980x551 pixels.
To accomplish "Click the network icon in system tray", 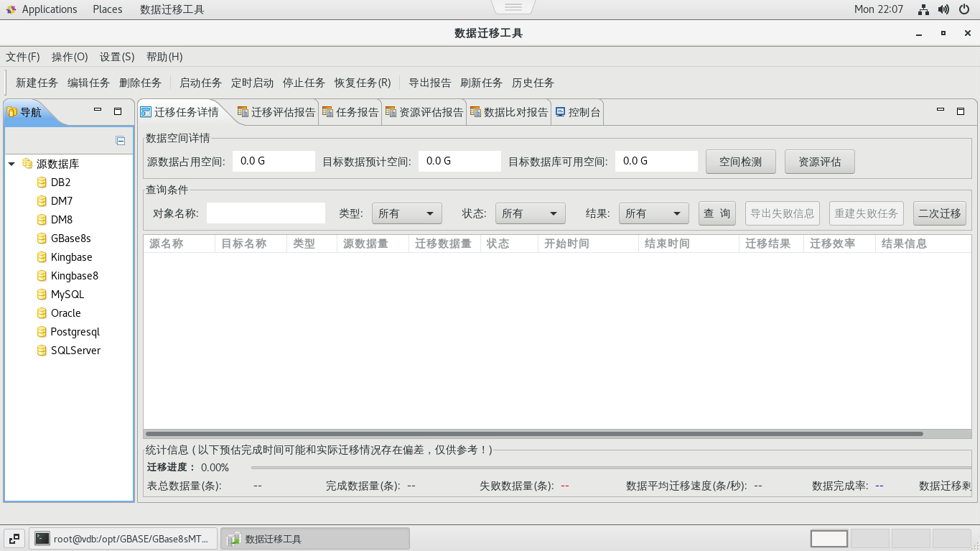I will [x=923, y=9].
